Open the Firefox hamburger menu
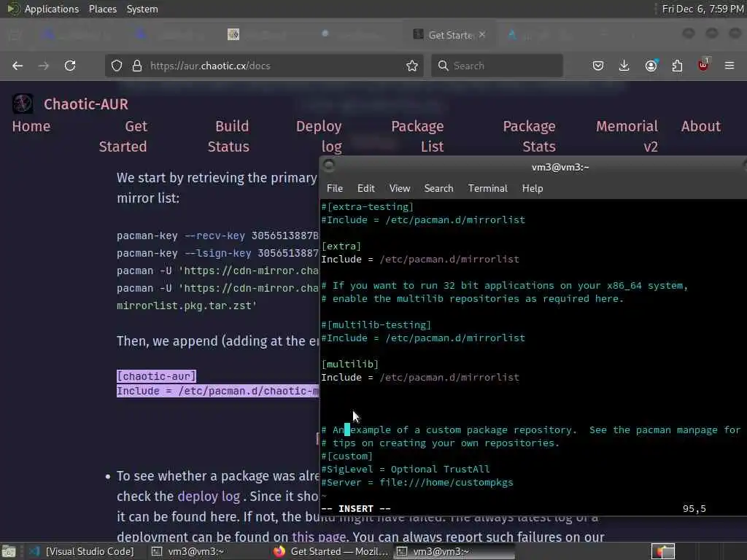The image size is (747, 560). [729, 66]
